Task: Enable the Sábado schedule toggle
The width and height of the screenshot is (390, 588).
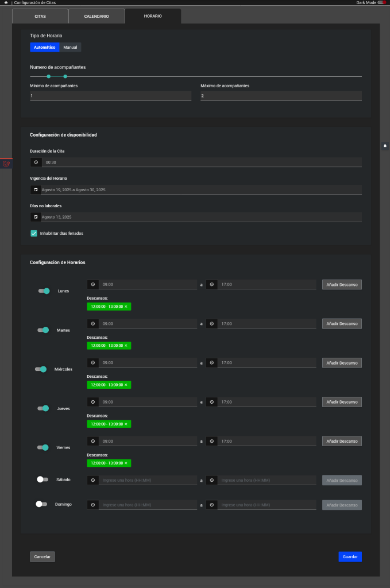Action: point(41,479)
